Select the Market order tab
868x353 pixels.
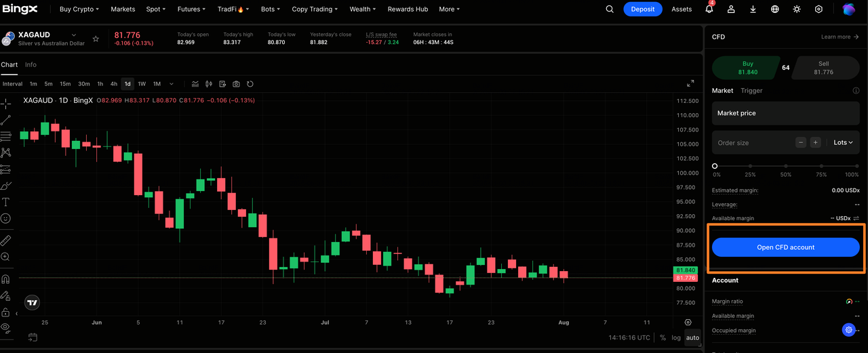(x=722, y=90)
